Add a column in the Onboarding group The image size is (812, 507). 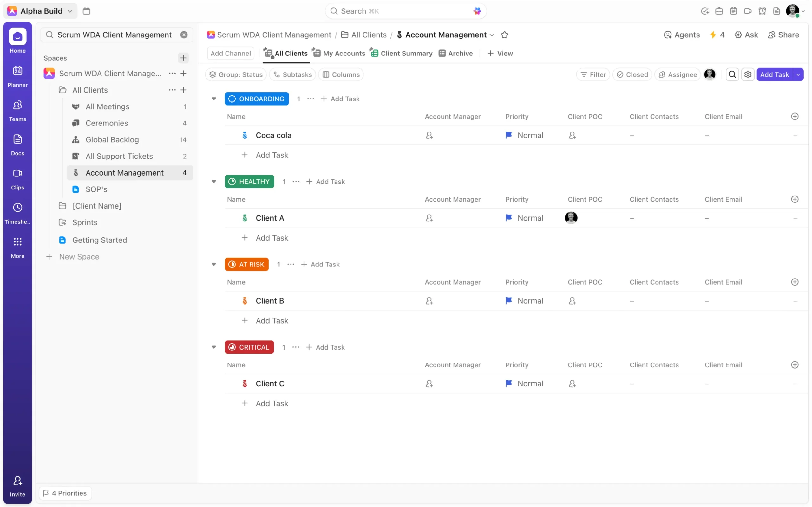tap(795, 117)
